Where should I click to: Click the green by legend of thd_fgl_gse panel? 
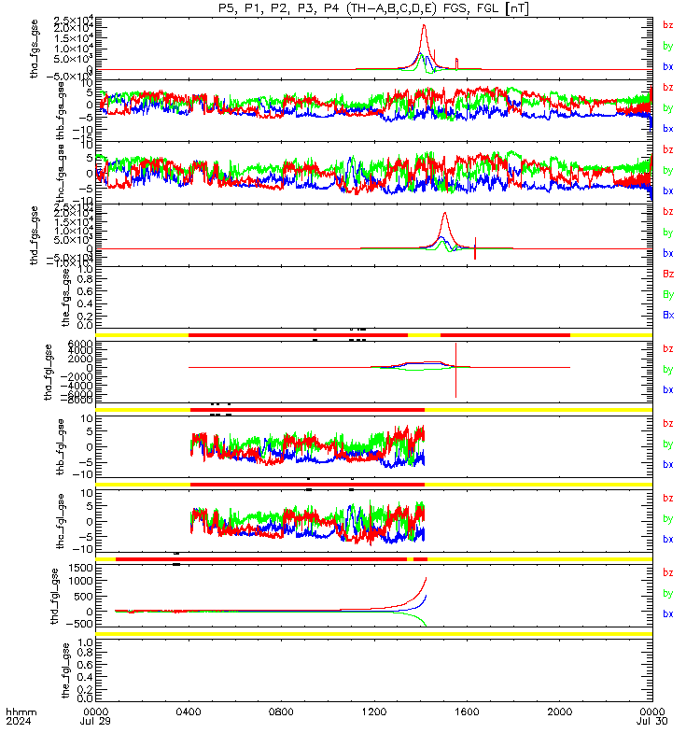(x=667, y=594)
